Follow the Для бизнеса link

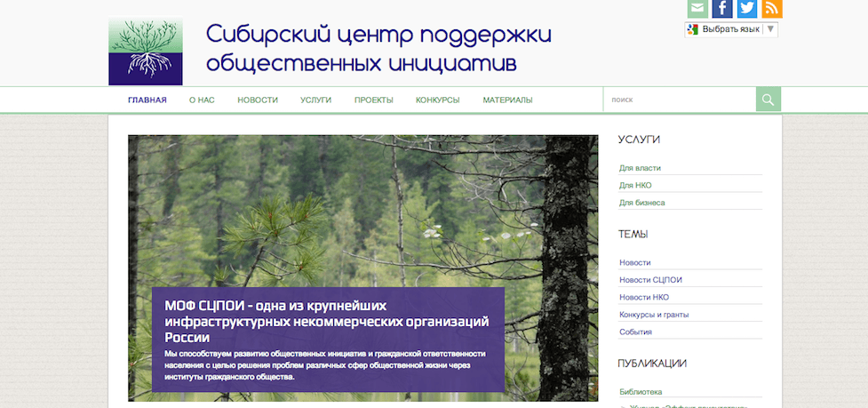[x=641, y=203]
